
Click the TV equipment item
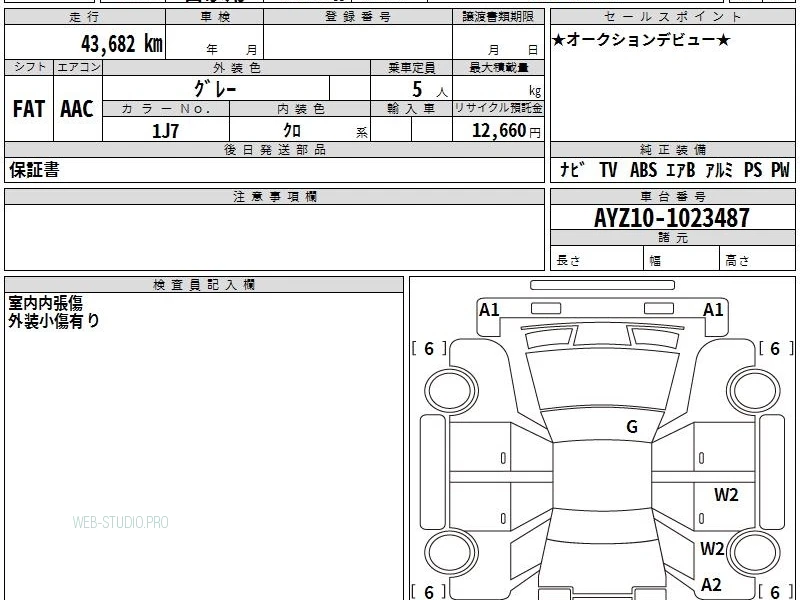click(x=608, y=169)
